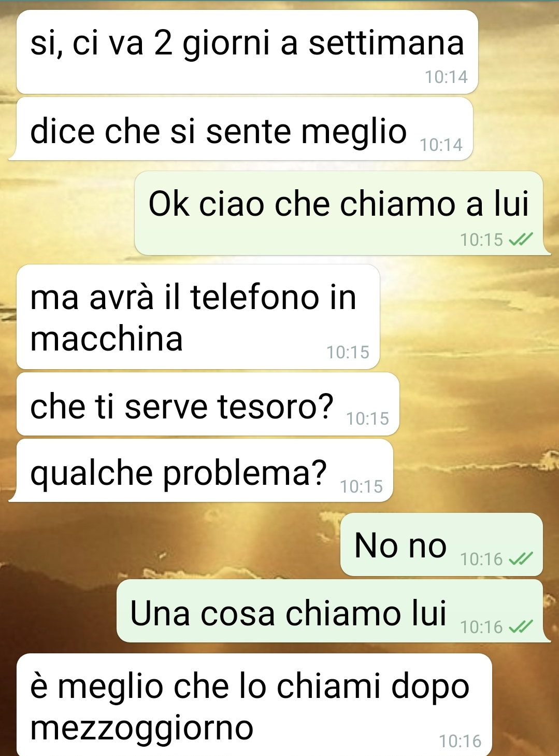Tap the 10:15 timestamp of 'ma avrà il telefono' message

pyautogui.click(x=348, y=352)
